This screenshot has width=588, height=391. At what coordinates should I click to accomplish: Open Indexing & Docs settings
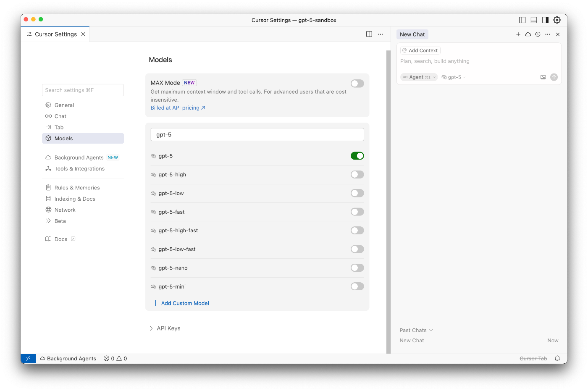coord(83,199)
